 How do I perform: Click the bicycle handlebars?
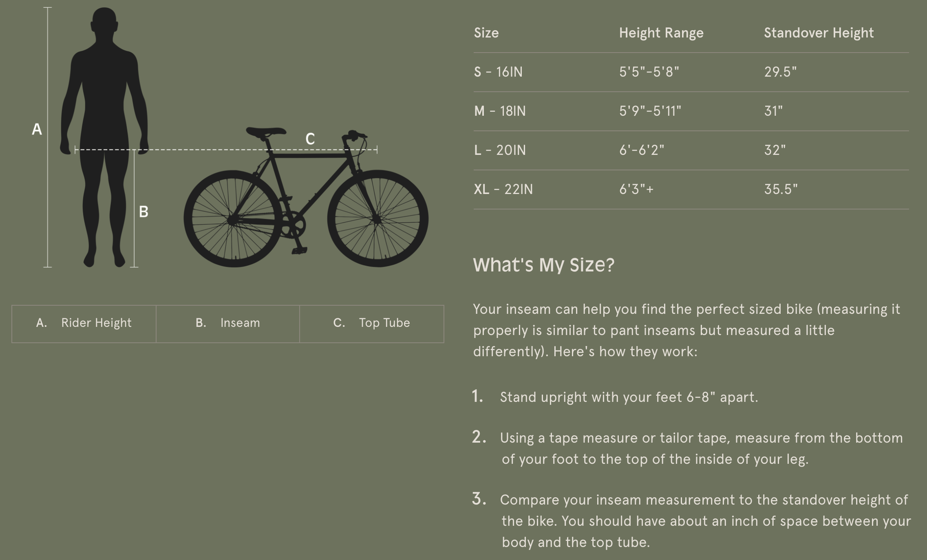354,135
